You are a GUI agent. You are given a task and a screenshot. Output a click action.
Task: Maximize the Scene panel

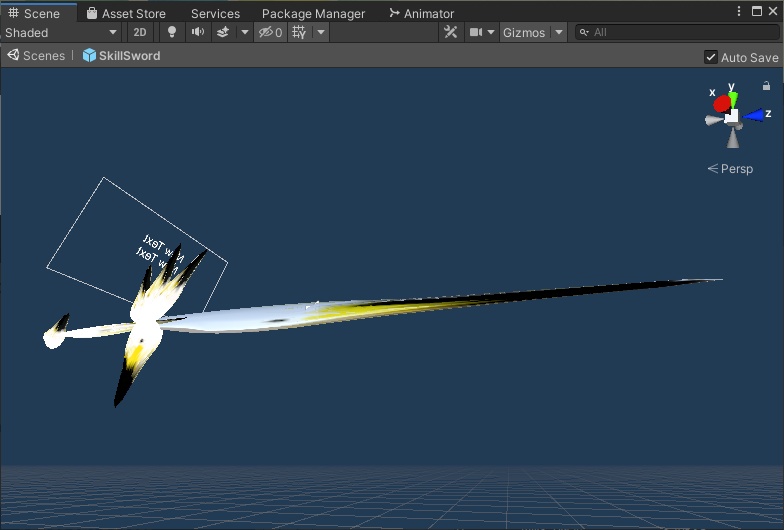tap(757, 11)
